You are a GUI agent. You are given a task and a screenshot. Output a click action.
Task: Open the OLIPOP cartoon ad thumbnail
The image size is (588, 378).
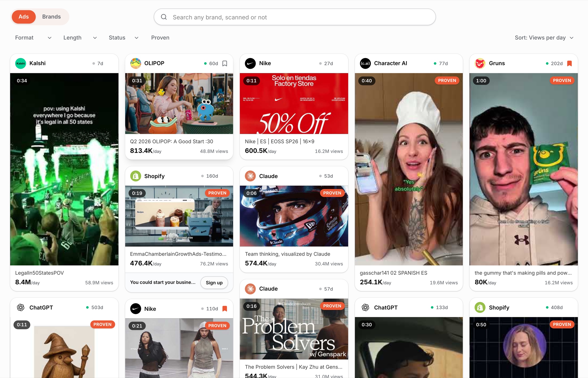point(179,103)
